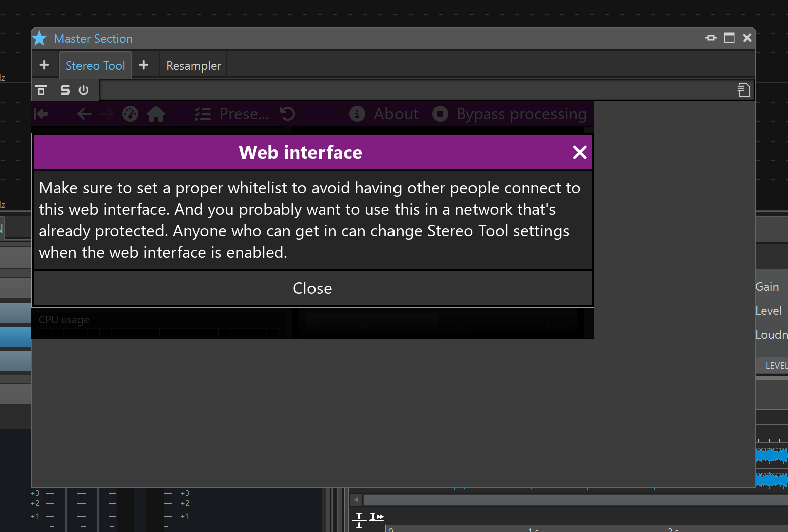Viewport: 788px width, 532px height.
Task: Click the scroll left arrow below waveform
Action: [356, 500]
